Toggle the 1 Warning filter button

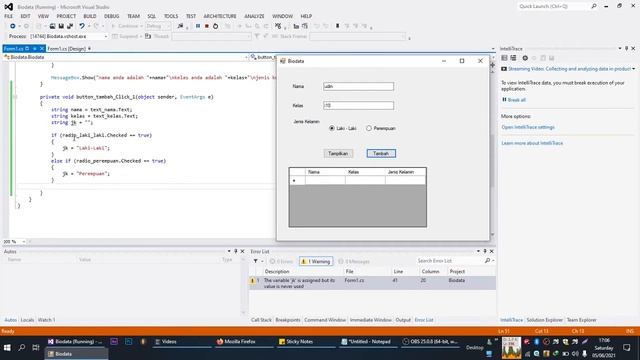pos(316,261)
